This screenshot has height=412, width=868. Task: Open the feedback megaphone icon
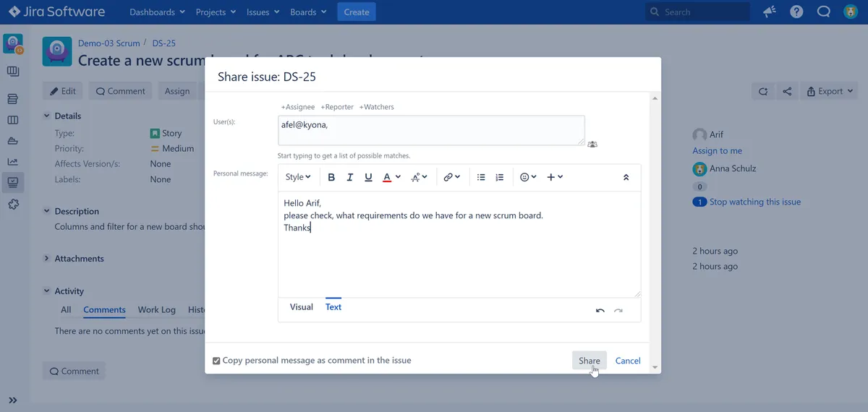click(770, 12)
